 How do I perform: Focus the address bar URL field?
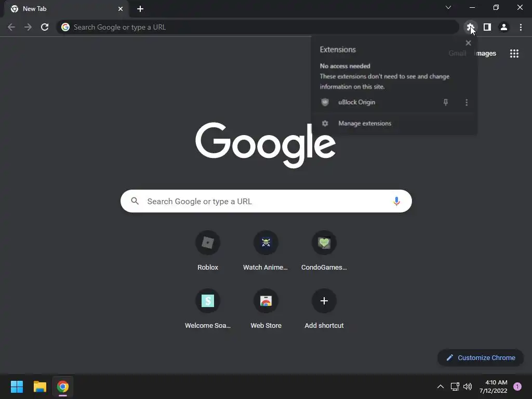point(258,27)
